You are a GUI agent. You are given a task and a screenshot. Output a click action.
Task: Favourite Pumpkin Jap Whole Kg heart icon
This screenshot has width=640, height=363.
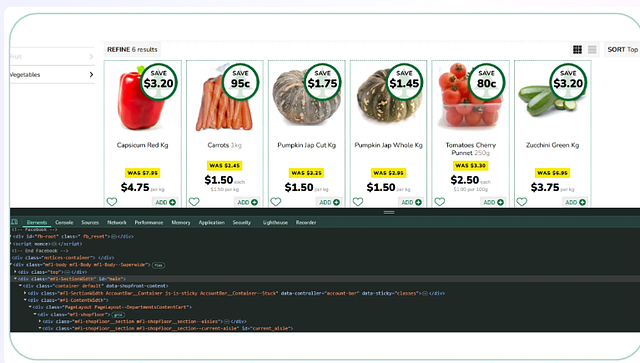tap(358, 202)
